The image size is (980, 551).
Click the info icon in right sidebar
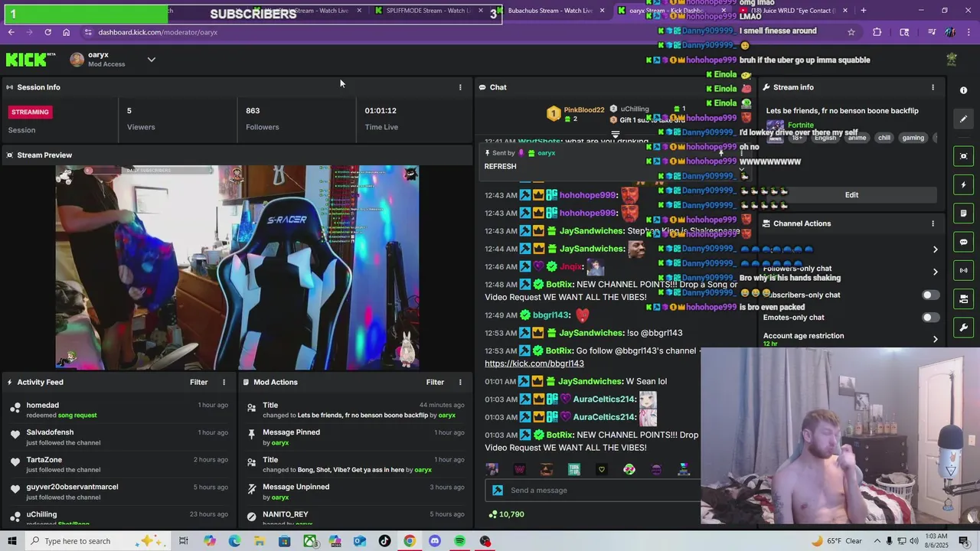(963, 90)
